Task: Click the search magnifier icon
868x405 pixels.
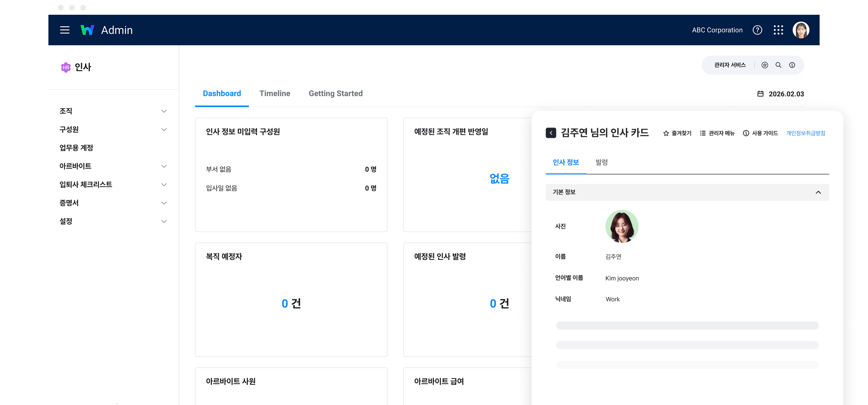Action: point(778,65)
